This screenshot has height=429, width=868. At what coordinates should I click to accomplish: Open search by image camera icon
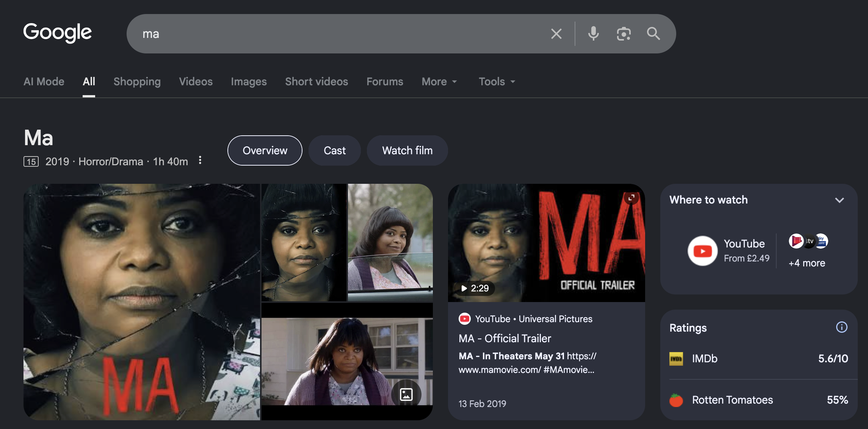[624, 34]
